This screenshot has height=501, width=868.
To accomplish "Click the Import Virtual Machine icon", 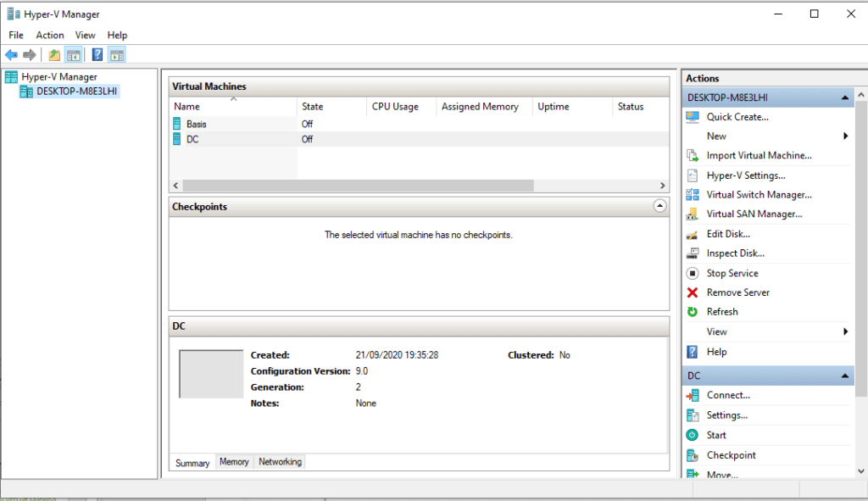I will point(693,156).
